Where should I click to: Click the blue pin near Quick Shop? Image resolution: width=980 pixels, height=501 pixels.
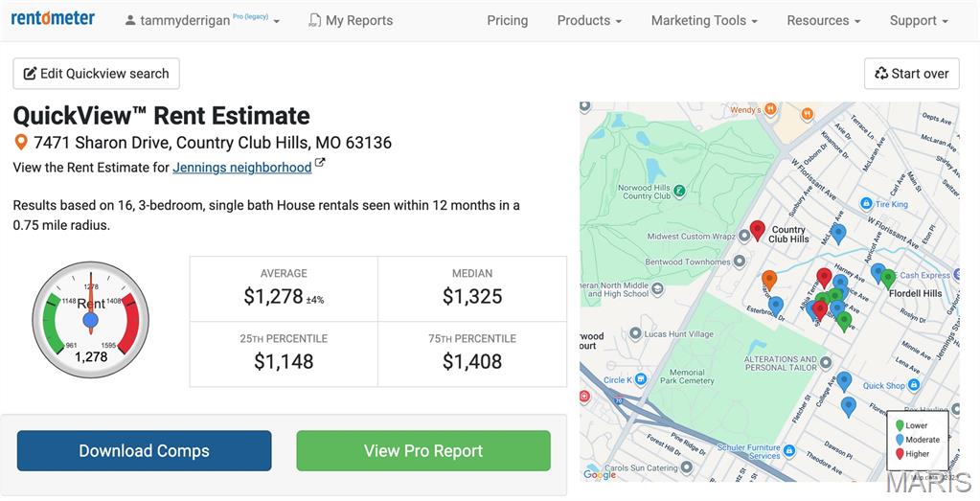[x=844, y=380]
